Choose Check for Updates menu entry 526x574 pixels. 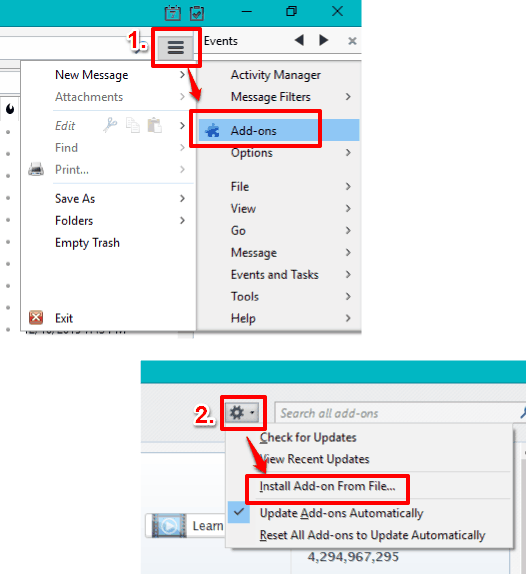(307, 437)
